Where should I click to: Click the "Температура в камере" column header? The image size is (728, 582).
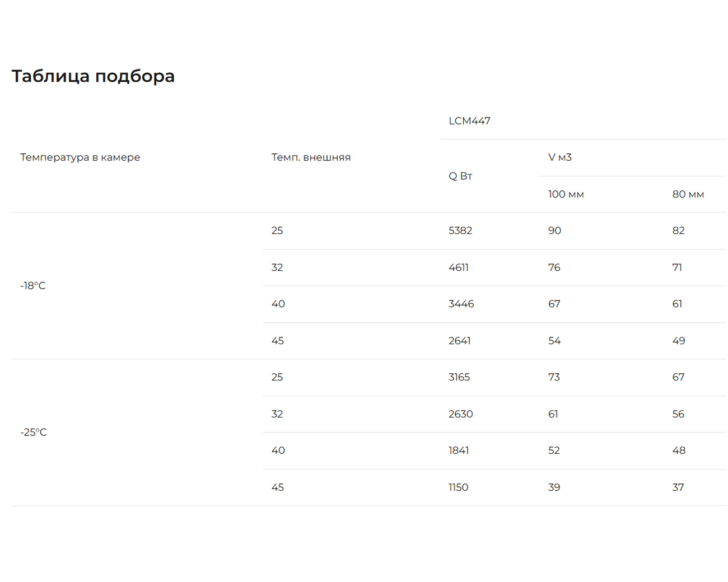click(x=80, y=157)
